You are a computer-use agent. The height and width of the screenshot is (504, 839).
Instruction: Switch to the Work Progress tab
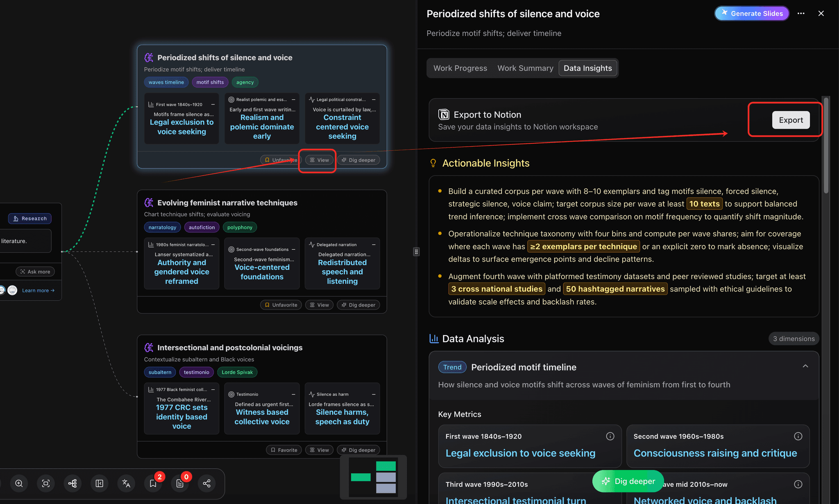[x=460, y=68]
